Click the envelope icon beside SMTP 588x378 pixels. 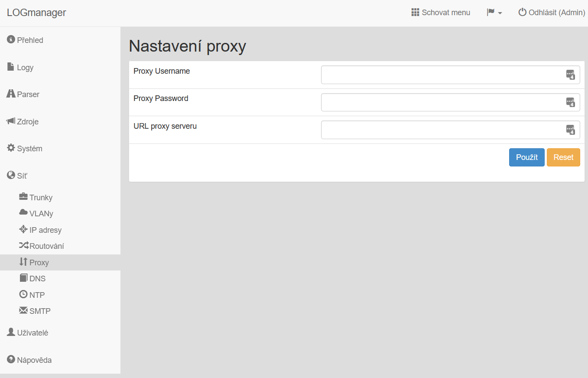(x=23, y=310)
